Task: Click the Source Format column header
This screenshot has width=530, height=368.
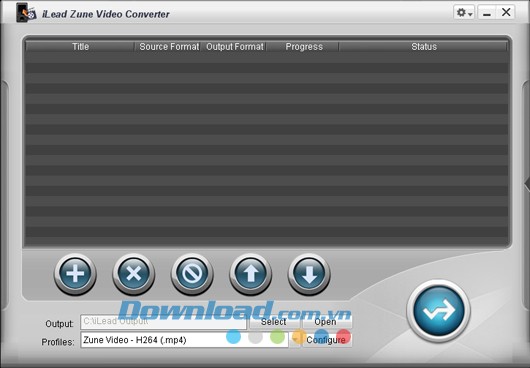Action: 168,47
